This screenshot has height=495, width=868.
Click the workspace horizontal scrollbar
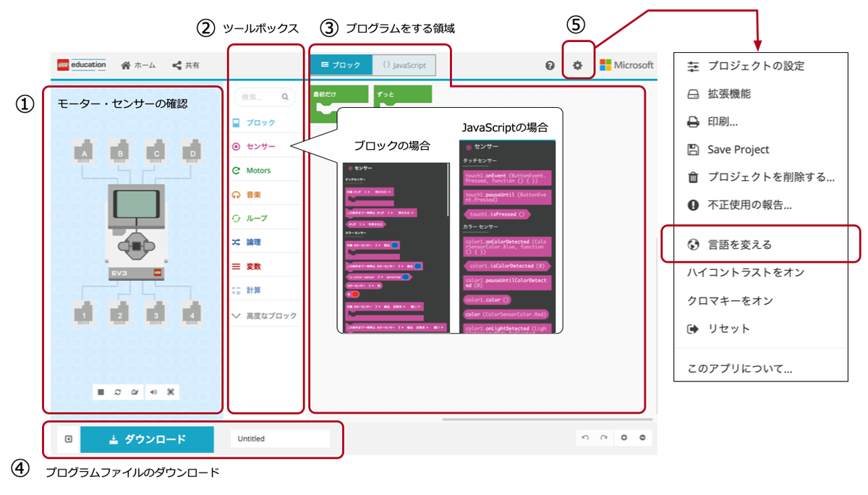coord(547,418)
